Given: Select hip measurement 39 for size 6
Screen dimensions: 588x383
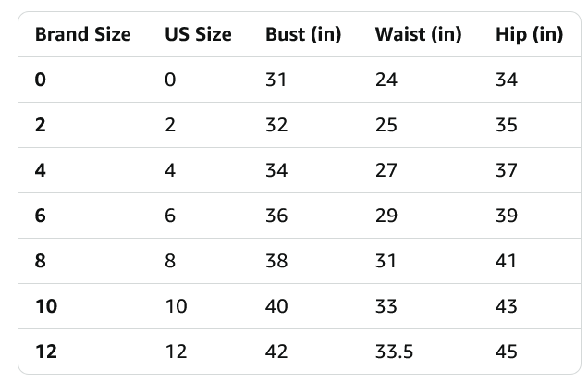Looking at the screenshot, I should [x=507, y=216].
